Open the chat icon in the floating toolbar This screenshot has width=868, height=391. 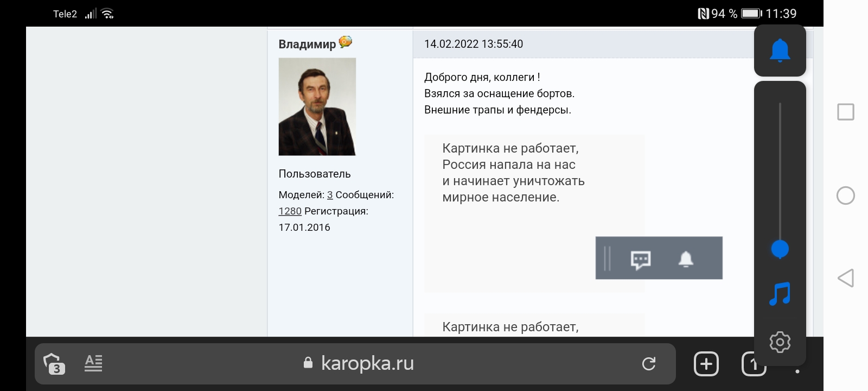click(641, 259)
